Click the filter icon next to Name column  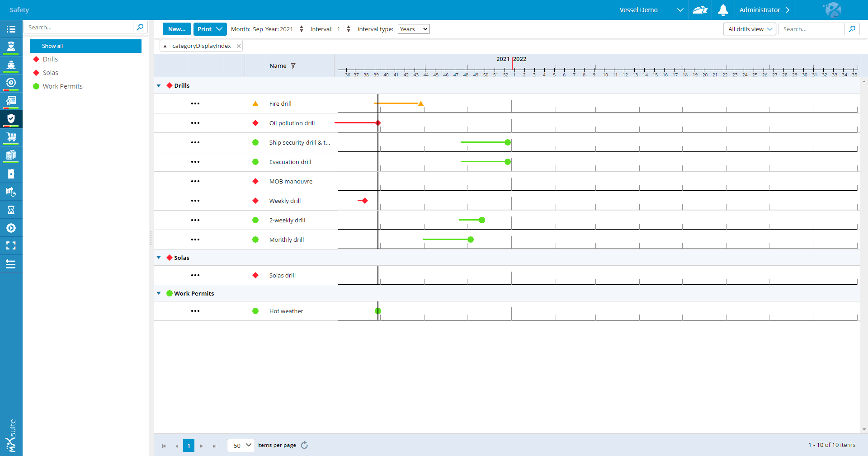(293, 66)
